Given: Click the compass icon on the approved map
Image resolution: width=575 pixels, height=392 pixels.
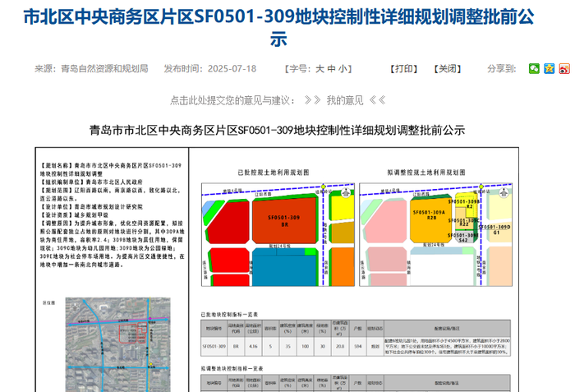Looking at the screenshot, I should [346, 192].
